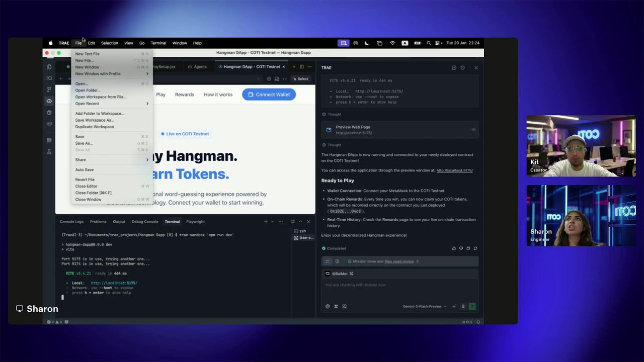This screenshot has height=362, width=644.
Task: Click the image attach icon in chat input
Action: point(345,306)
